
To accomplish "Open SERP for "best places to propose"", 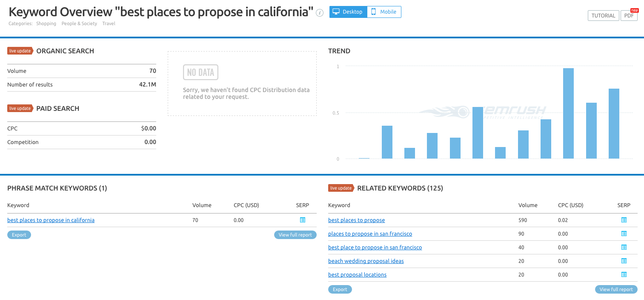I will 624,220.
